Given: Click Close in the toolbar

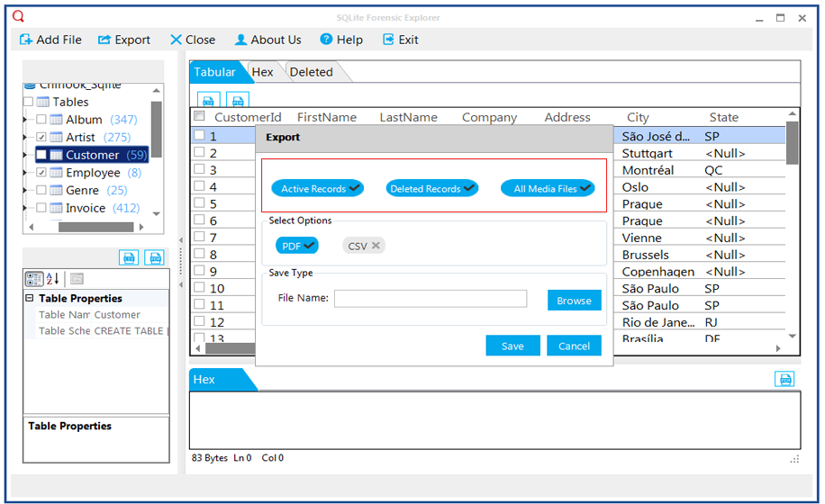Looking at the screenshot, I should (x=193, y=40).
